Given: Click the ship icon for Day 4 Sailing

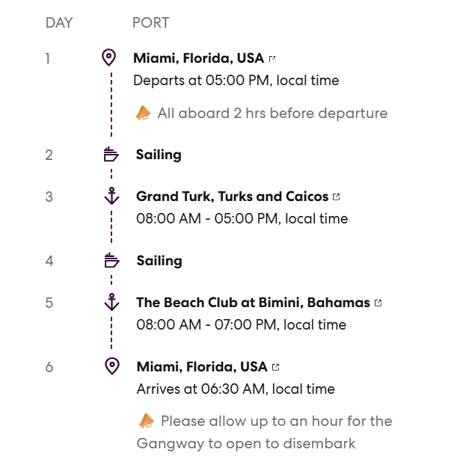Looking at the screenshot, I should tap(111, 261).
